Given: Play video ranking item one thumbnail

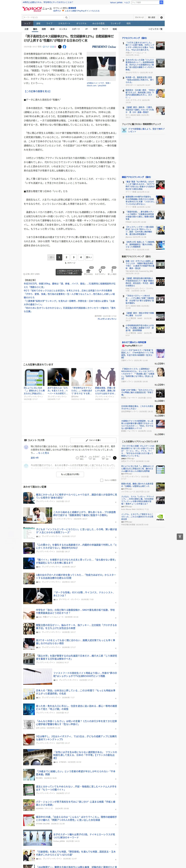Looking at the screenshot, I should pyautogui.click(x=160, y=264).
